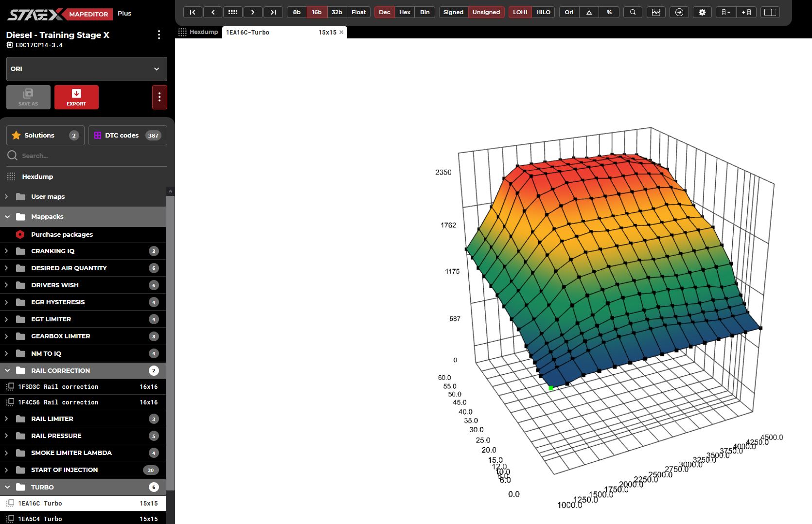Open 1F3D3C Rail correction map
The image size is (812, 524).
pyautogui.click(x=58, y=387)
